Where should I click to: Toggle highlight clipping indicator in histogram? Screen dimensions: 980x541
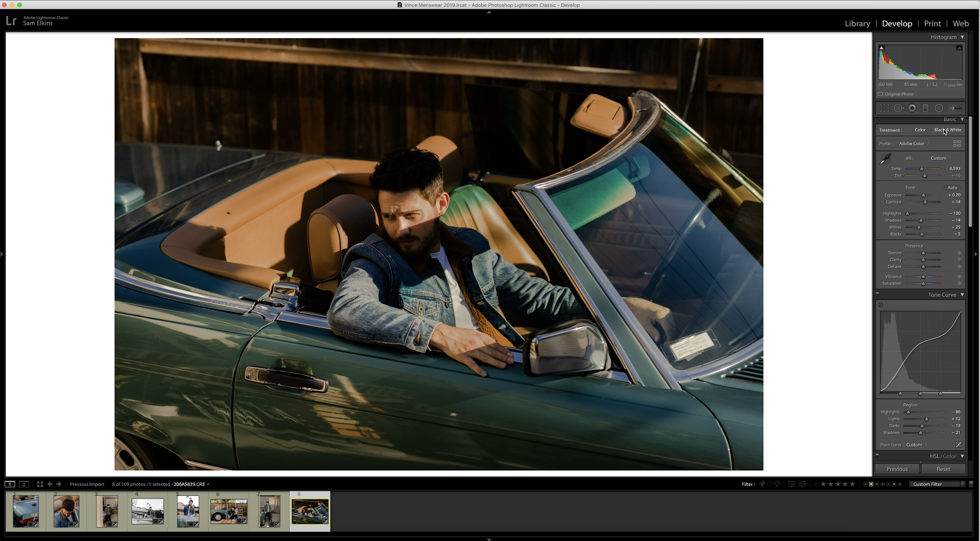[x=960, y=47]
